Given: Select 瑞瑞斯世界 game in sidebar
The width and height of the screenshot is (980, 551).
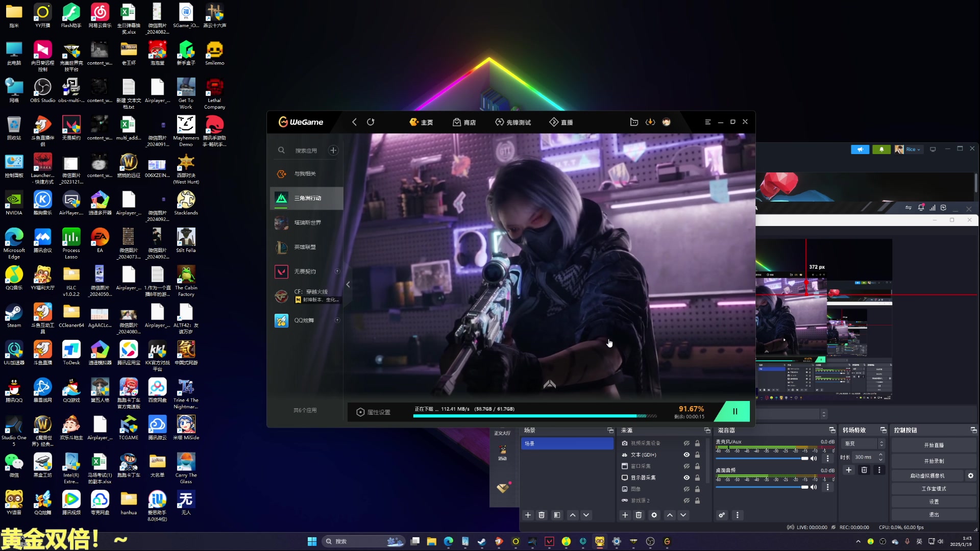Looking at the screenshot, I should coord(306,223).
